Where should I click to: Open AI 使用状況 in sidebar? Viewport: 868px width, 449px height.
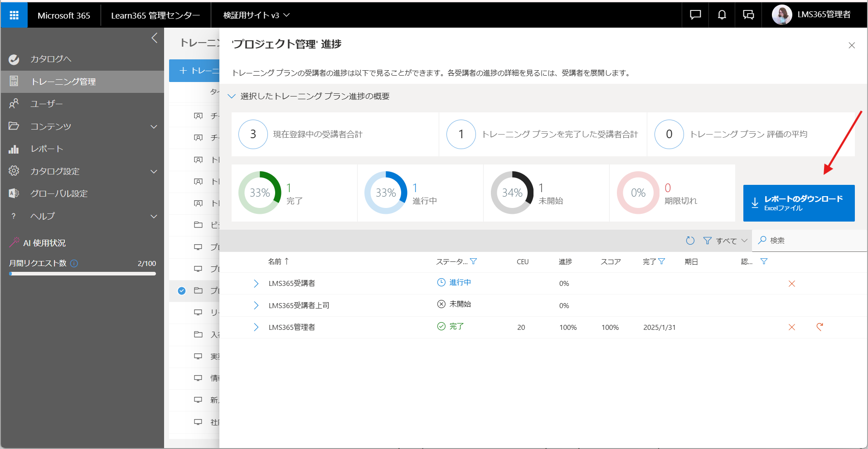[x=44, y=243]
